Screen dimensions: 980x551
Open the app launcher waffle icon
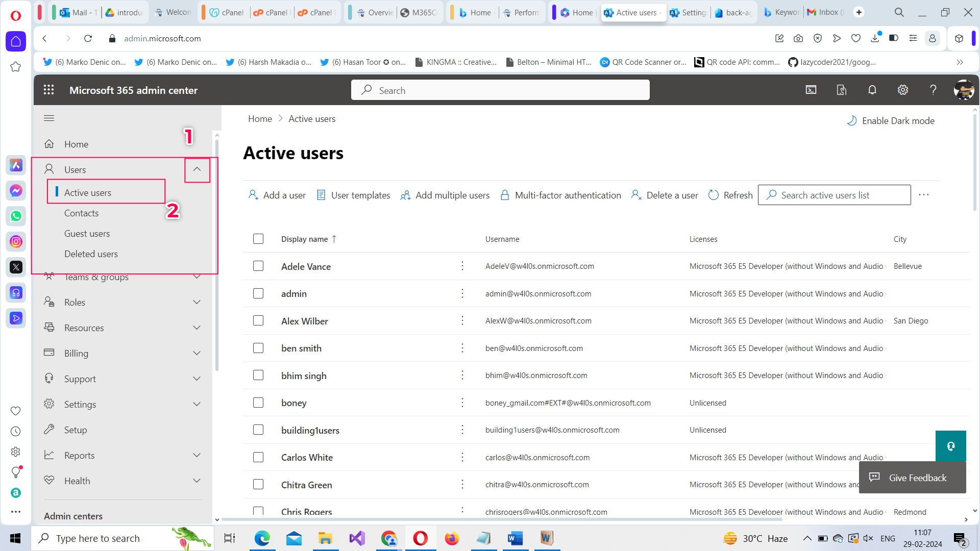48,90
